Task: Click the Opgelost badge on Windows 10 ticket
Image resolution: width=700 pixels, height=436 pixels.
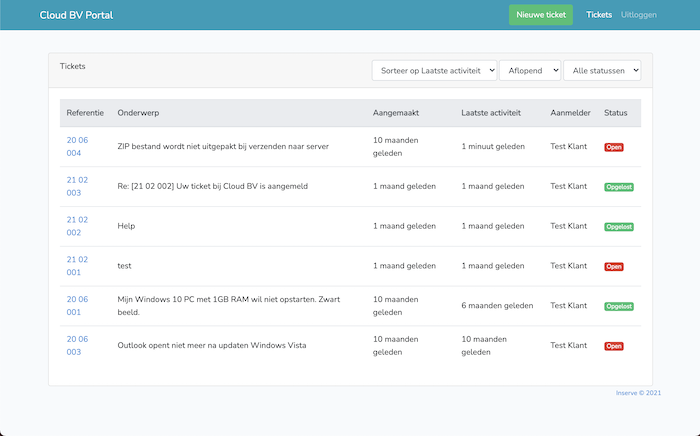Action: point(619,306)
